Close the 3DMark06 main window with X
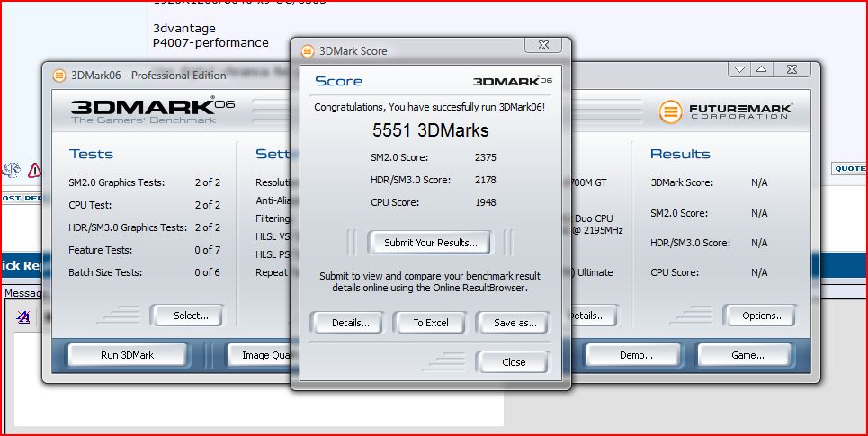The image size is (868, 436). (792, 69)
